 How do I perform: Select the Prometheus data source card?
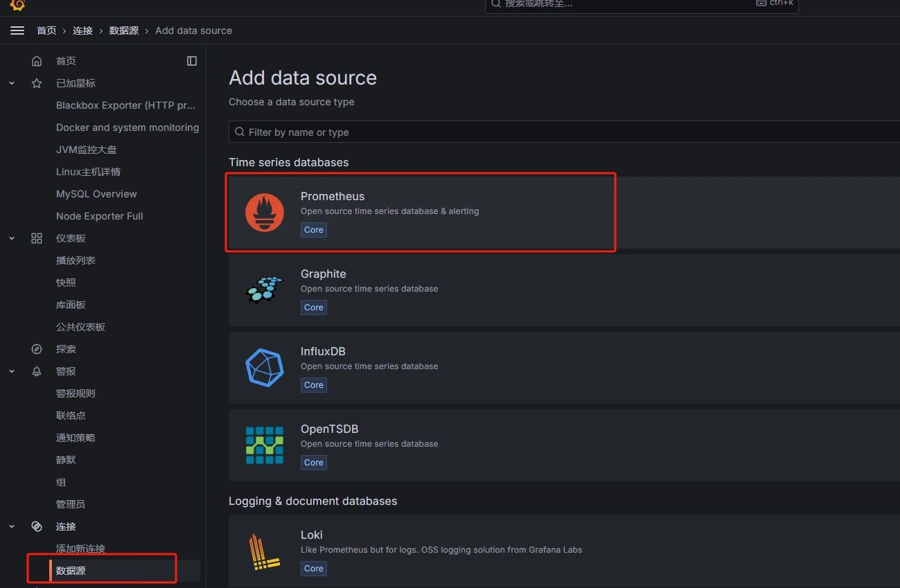[x=564, y=213]
